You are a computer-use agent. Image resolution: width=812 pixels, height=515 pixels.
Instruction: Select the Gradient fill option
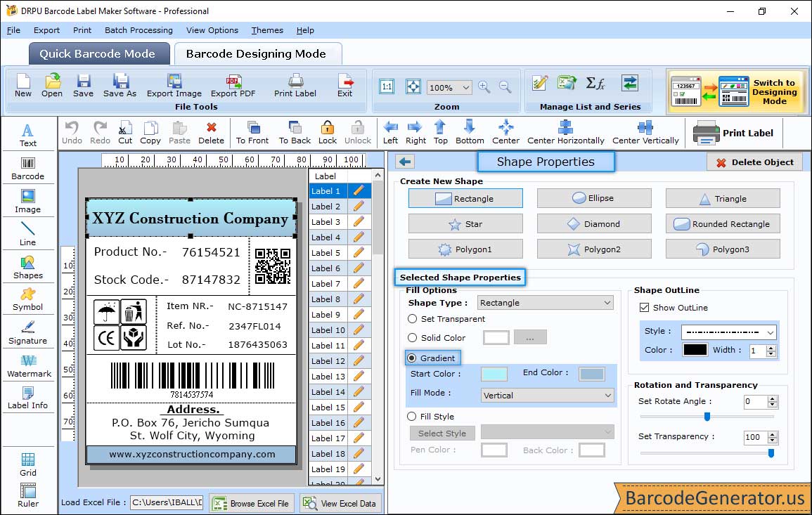pyautogui.click(x=412, y=358)
